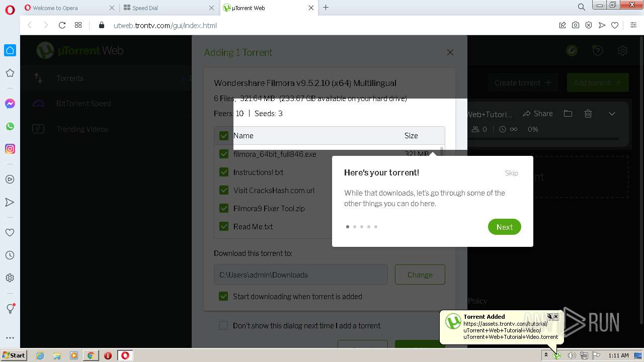
Task: Show hidden system tray icons arrow
Action: (546, 355)
